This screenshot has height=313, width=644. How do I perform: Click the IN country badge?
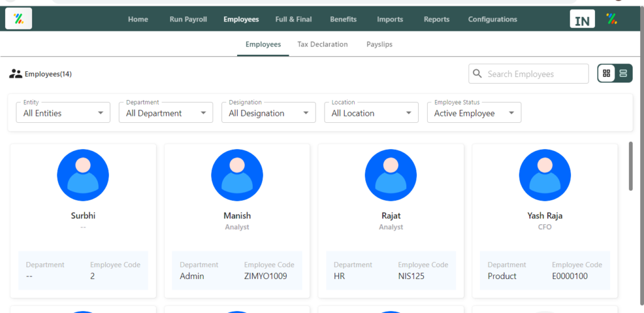[582, 19]
